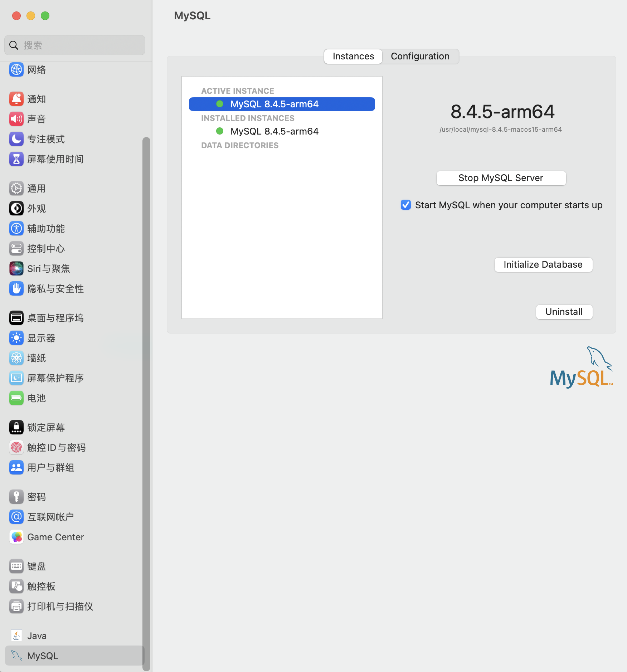Screen dimensions: 627x672
Task: Open Notifications icon in sidebar
Action: [16, 99]
